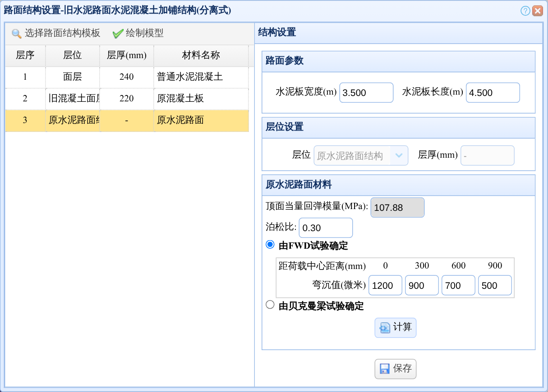This screenshot has width=548, height=392.
Task: Click the magnifier icon for 选择路面结构模板
Action: click(x=17, y=33)
